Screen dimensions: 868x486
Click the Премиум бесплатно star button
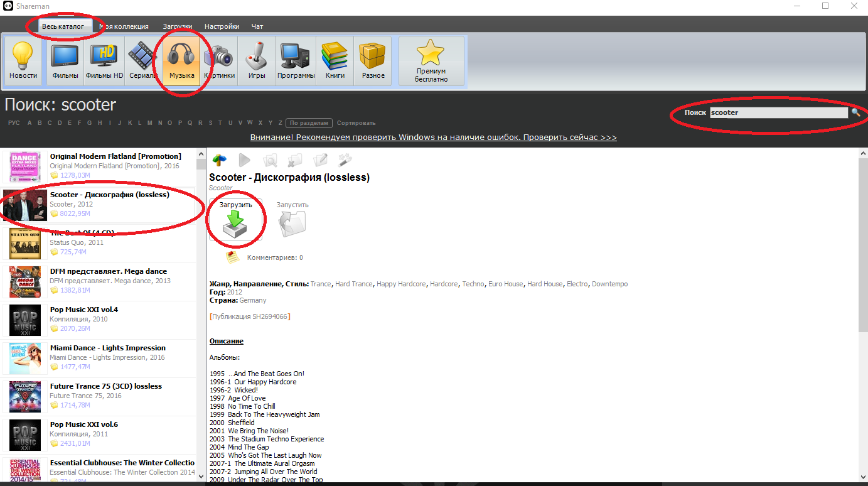pos(431,61)
